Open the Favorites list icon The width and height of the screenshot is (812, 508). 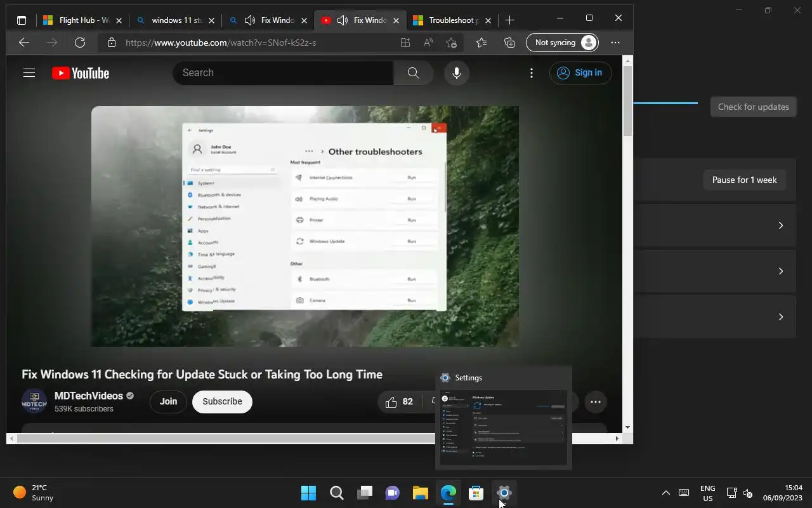click(481, 43)
